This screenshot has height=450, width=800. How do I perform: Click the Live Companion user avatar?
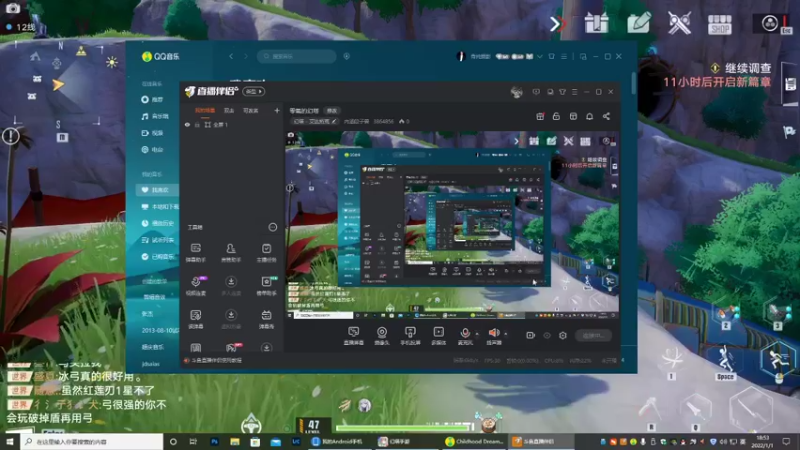coord(516,92)
